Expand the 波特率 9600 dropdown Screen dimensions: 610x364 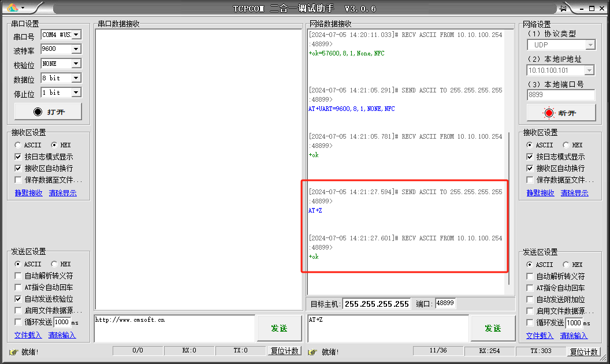(76, 49)
